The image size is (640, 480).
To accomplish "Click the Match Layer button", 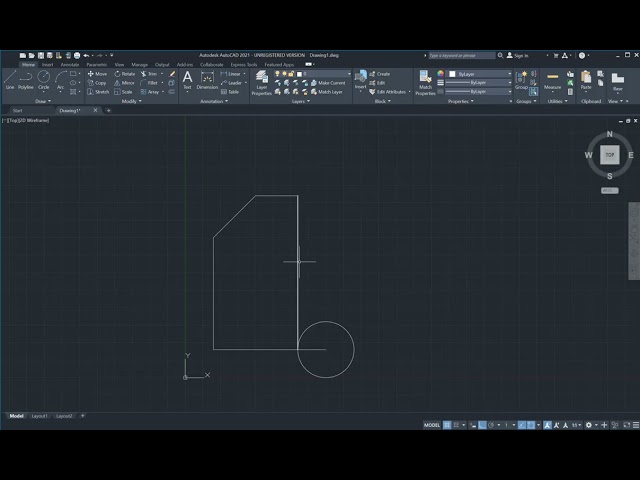I will click(327, 92).
